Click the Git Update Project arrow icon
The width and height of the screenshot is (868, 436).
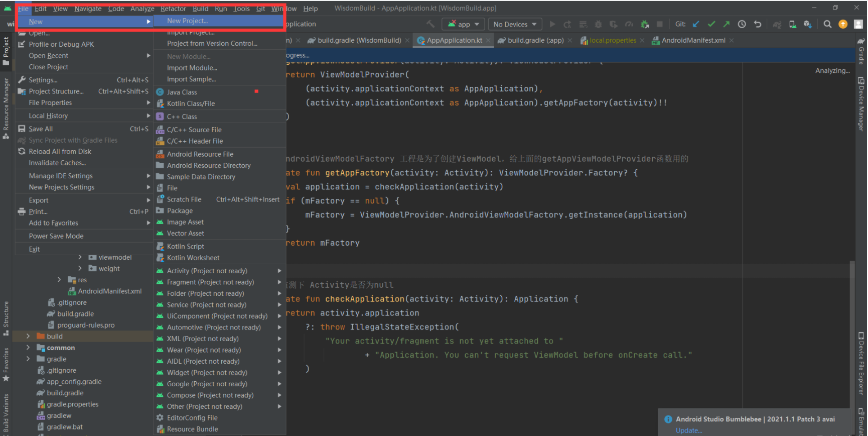pos(696,24)
